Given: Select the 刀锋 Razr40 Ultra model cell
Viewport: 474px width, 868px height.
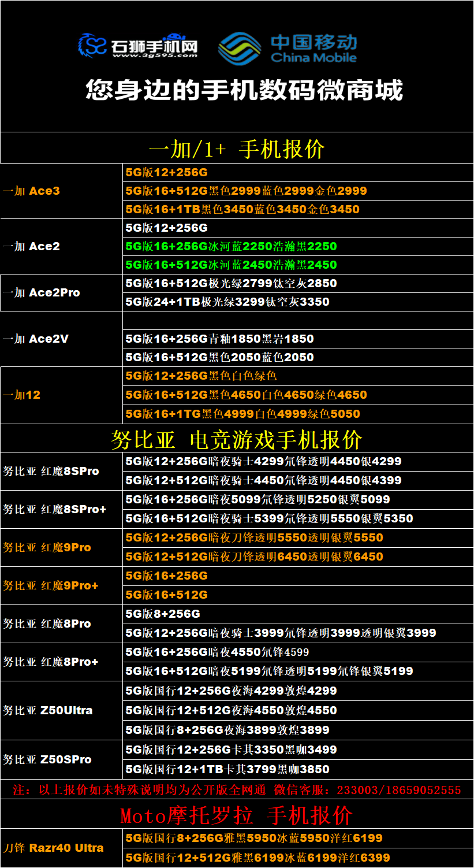Looking at the screenshot, I should 61,848.
